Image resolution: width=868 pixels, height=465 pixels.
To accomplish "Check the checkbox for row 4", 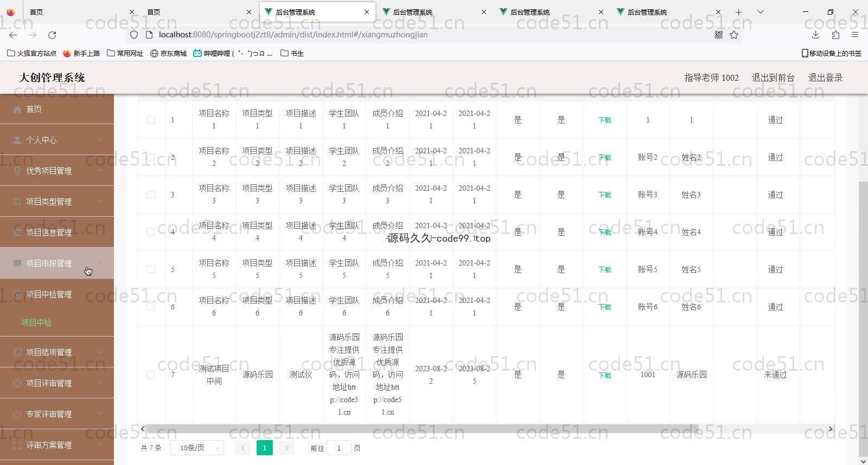I will pos(151,232).
